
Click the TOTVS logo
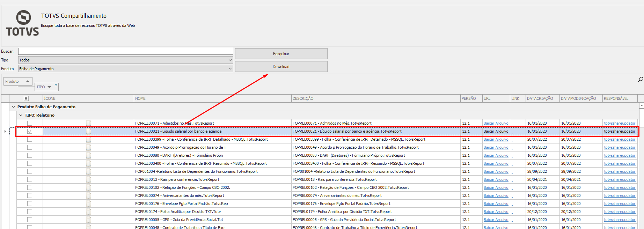click(23, 23)
